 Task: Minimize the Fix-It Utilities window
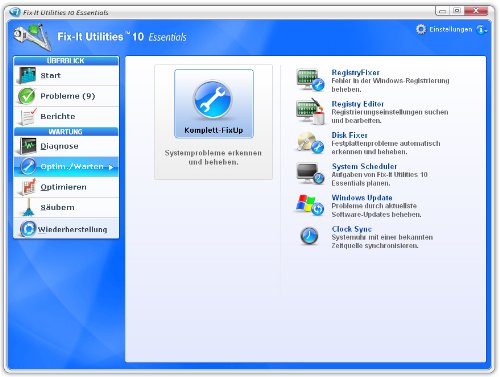point(442,11)
